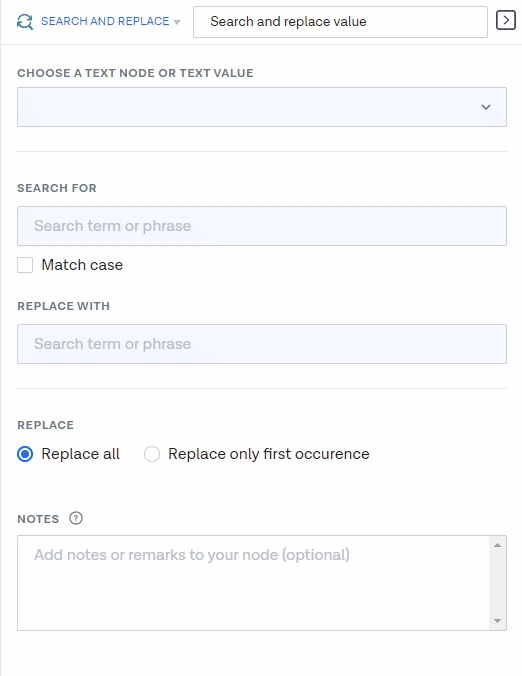This screenshot has width=522, height=676.
Task: Select Replace only first occurence option
Action: pos(152,454)
